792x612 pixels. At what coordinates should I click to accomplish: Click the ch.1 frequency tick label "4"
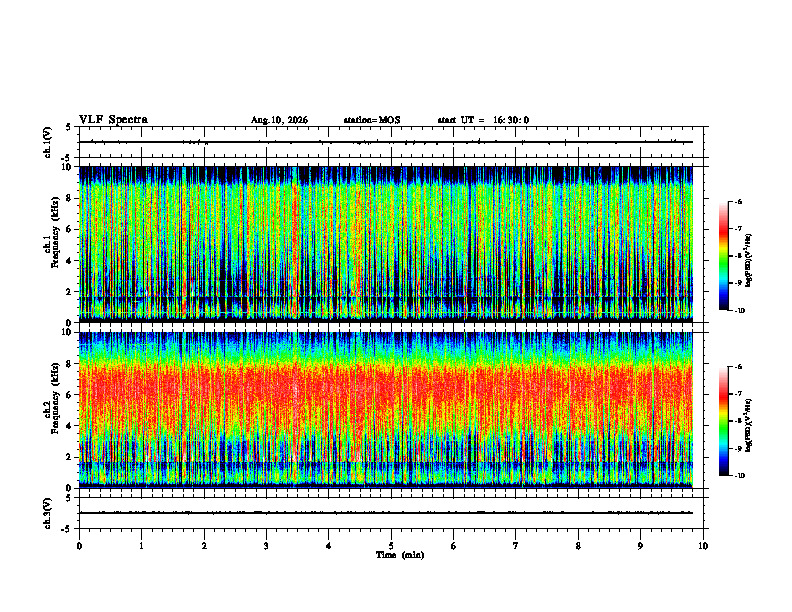(x=69, y=261)
